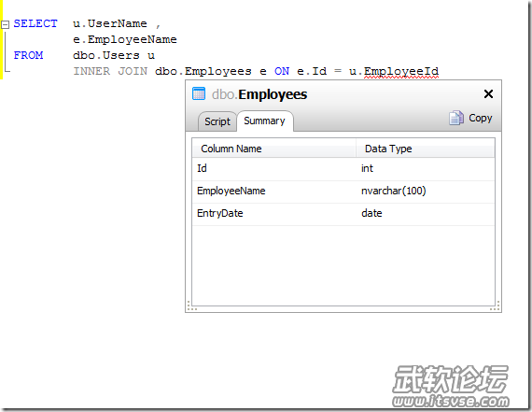Close the dbo.Employees popup
Viewport: 532px width, 412px height.
coord(488,93)
